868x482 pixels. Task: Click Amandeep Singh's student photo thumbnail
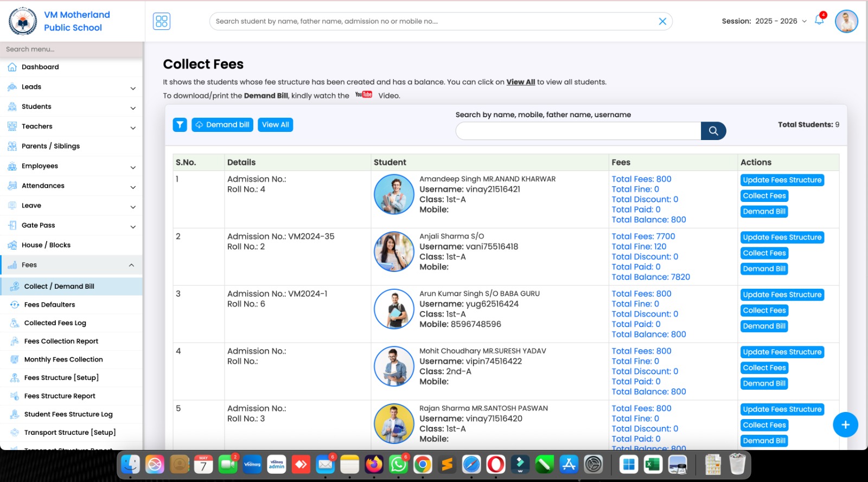coord(394,194)
